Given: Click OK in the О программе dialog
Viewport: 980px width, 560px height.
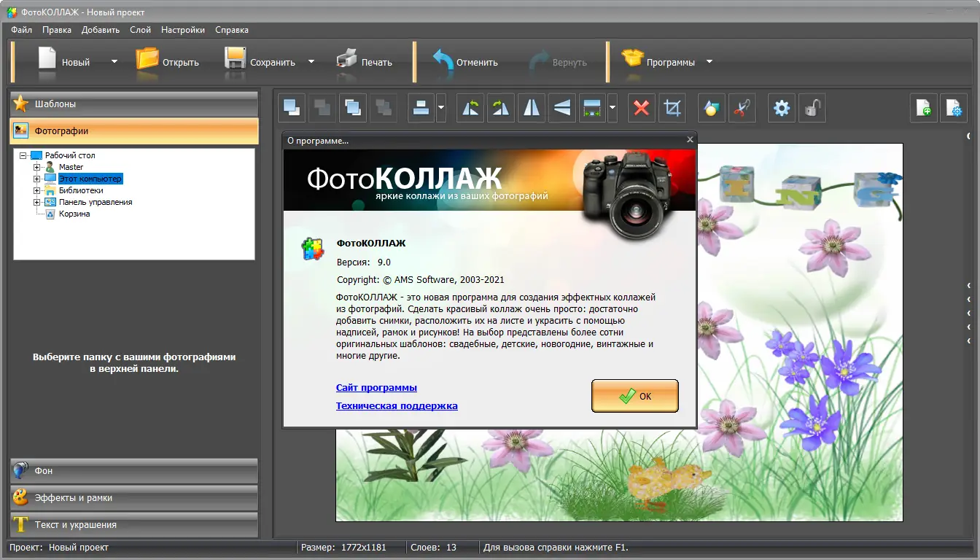Looking at the screenshot, I should (x=635, y=396).
